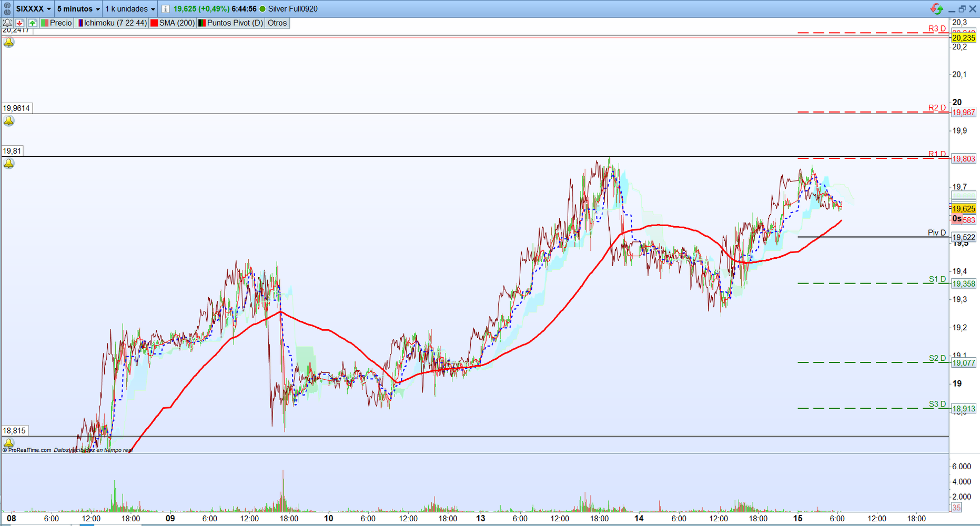This screenshot has width=980, height=526.
Task: Select the 19,9614 horizontal line label
Action: tap(16, 108)
